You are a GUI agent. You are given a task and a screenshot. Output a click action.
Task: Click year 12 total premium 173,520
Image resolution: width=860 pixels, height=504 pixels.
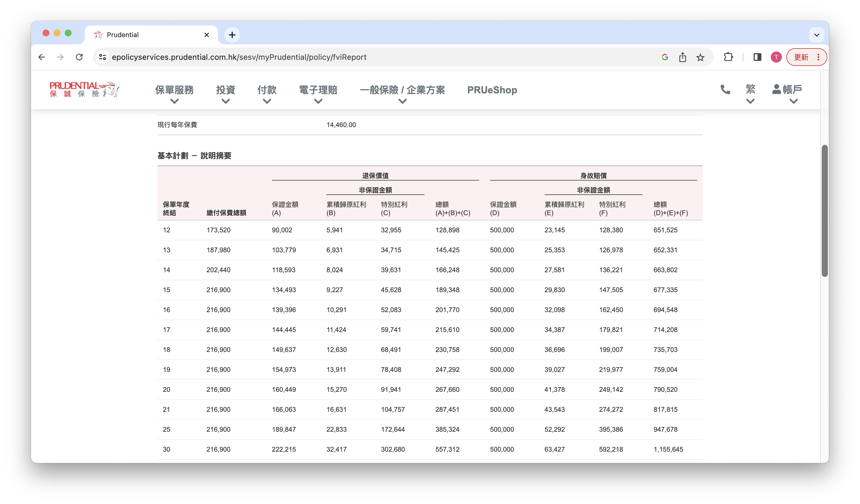point(218,230)
